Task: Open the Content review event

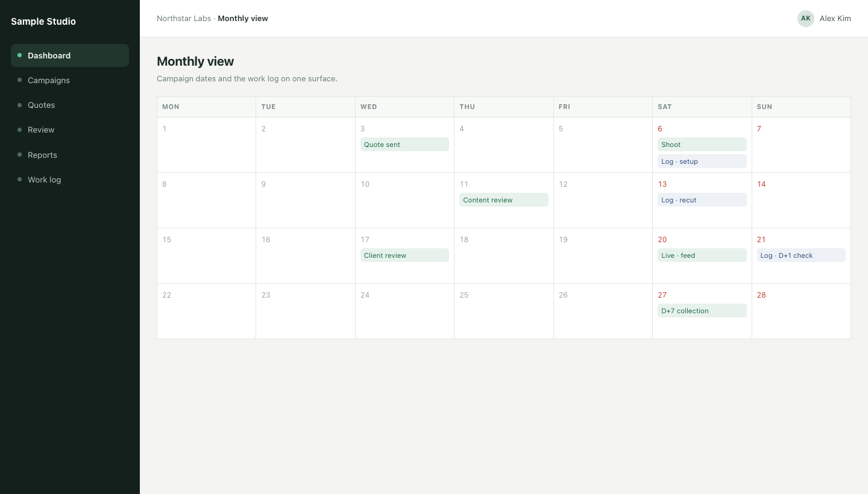Action: [504, 200]
